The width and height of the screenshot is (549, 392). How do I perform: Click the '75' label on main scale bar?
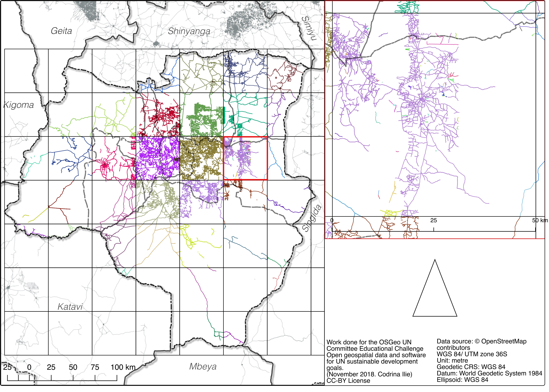pos(95,367)
